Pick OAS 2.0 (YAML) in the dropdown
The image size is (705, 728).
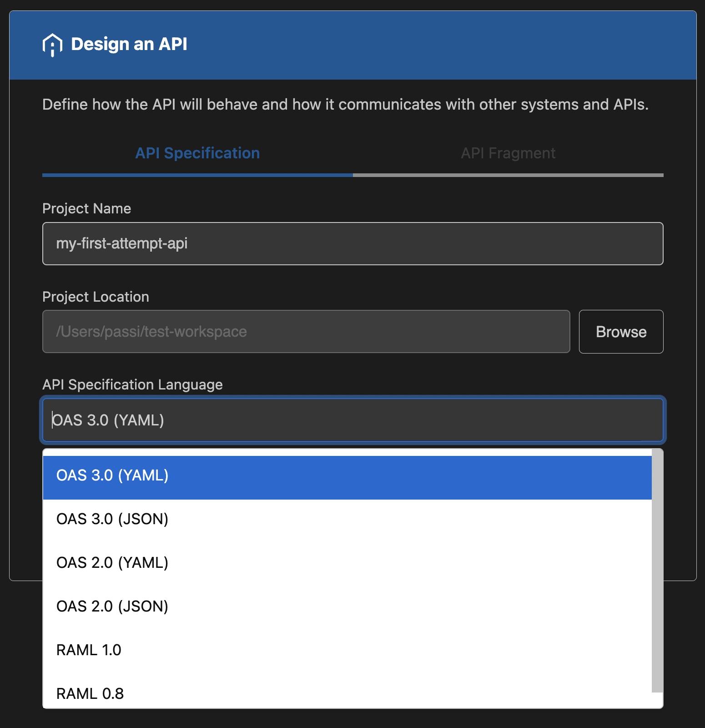pyautogui.click(x=112, y=563)
